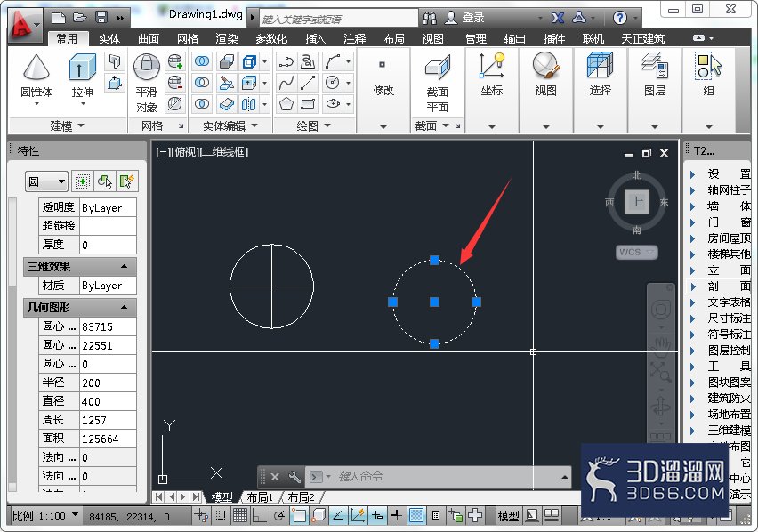This screenshot has width=758, height=532.
Task: Open the WCS coordinate system dropdown
Action: click(x=637, y=253)
